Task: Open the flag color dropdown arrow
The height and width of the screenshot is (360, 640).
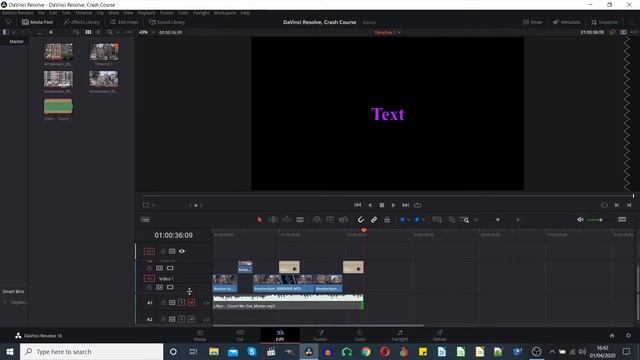Action: coord(409,220)
